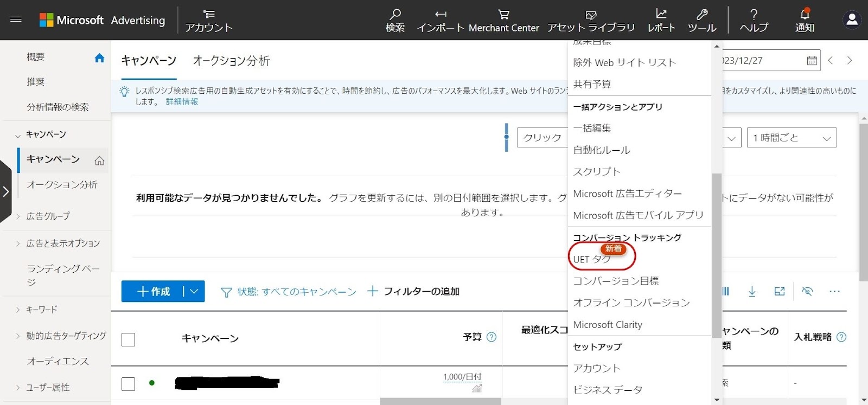Click the filter funnel icon
The height and width of the screenshot is (405, 868).
click(226, 292)
